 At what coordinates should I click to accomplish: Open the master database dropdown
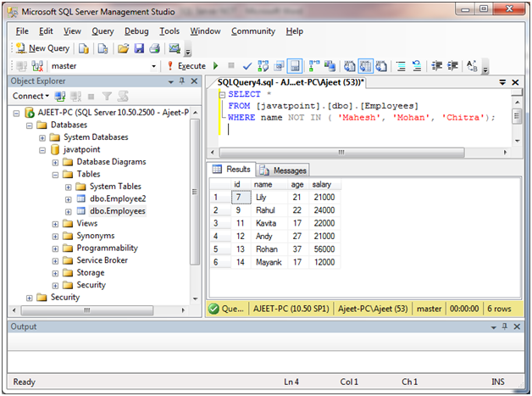[x=153, y=66]
